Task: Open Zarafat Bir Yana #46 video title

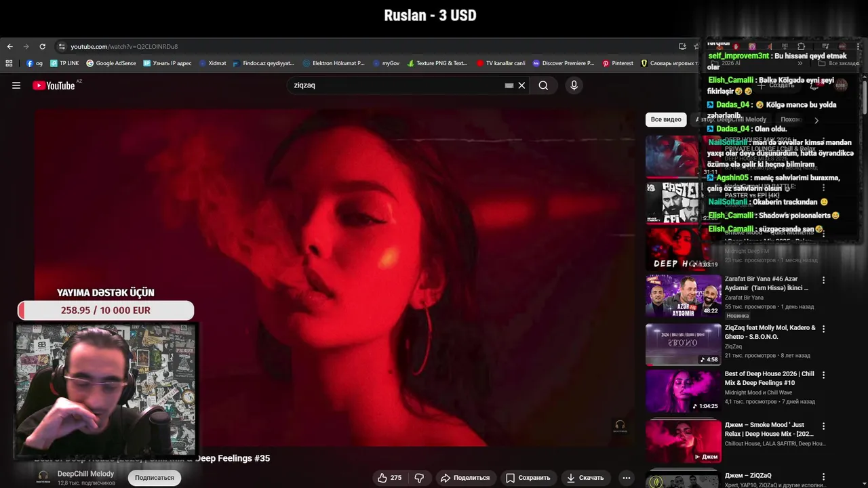Action: tap(766, 283)
